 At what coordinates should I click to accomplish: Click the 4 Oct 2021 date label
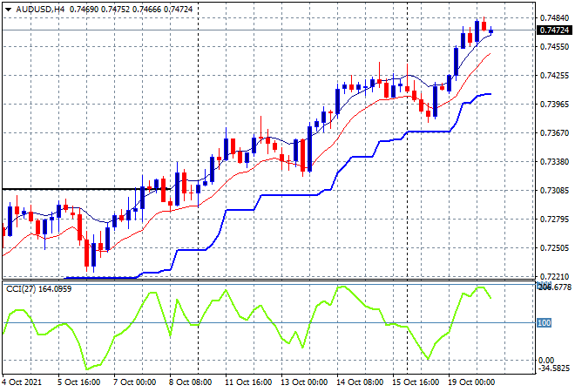[x=22, y=382]
